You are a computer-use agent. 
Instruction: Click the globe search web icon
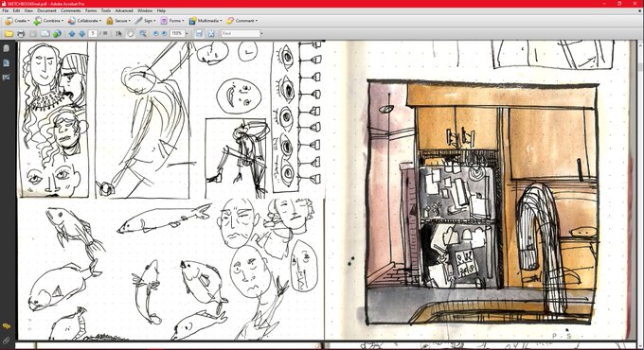[57, 34]
